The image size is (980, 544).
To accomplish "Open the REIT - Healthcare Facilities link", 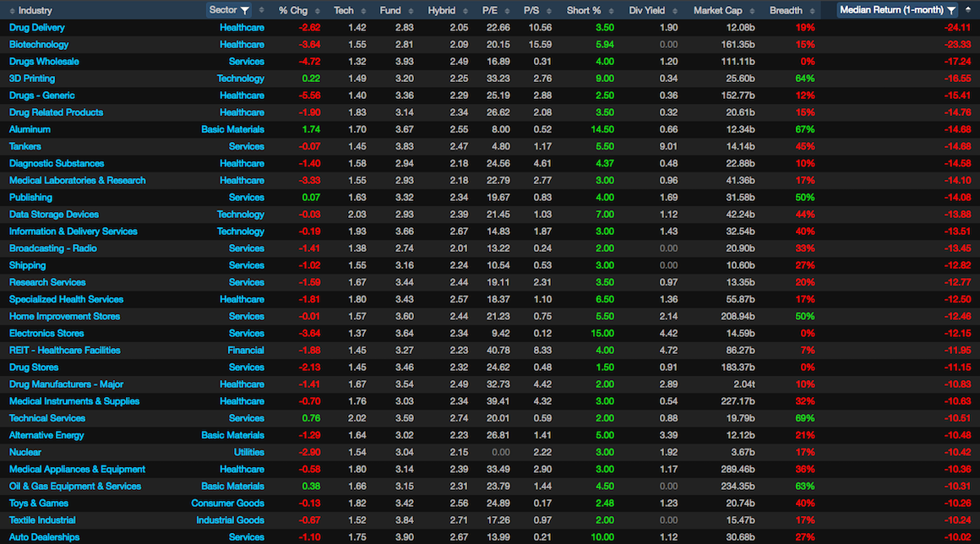I will click(64, 351).
